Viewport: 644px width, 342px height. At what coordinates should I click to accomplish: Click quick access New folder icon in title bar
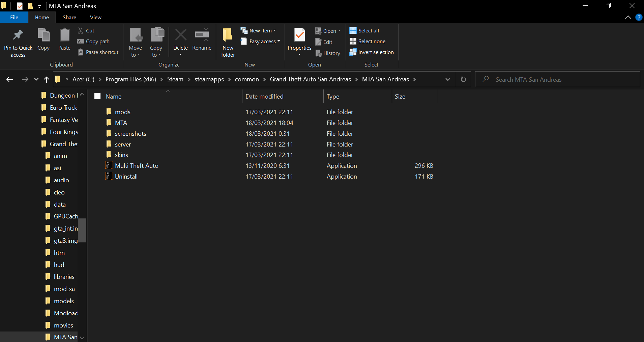point(30,6)
